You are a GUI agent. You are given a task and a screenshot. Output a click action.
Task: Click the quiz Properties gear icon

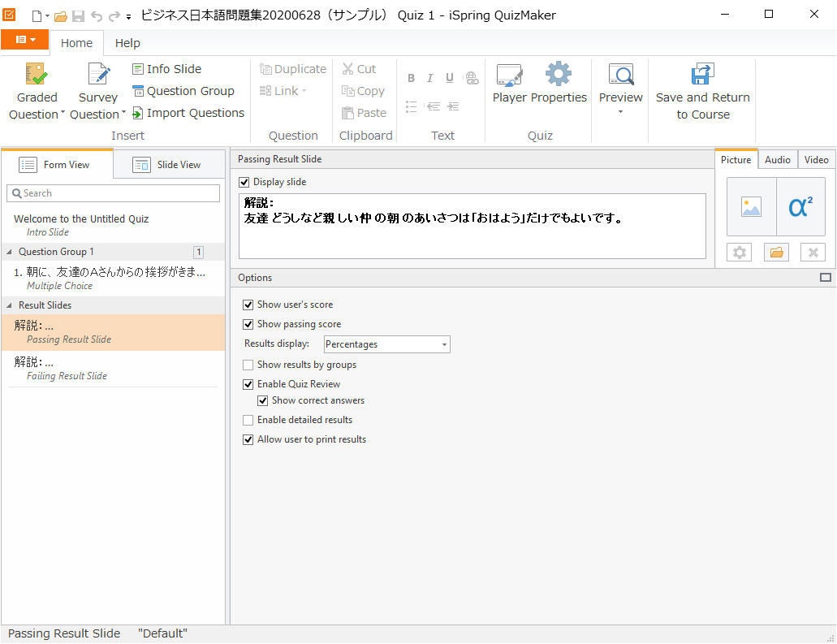[x=559, y=75]
